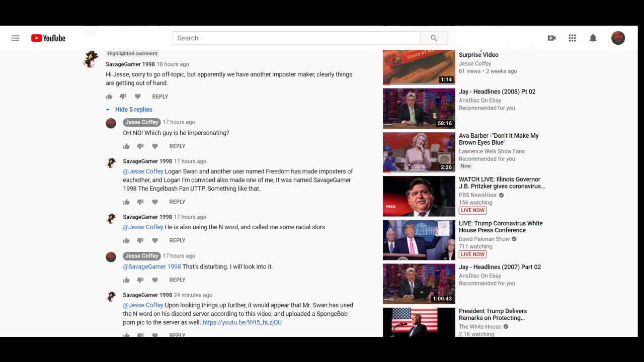
Task: Open Trump Coronavirus press conference thumbnail
Action: [x=419, y=240]
